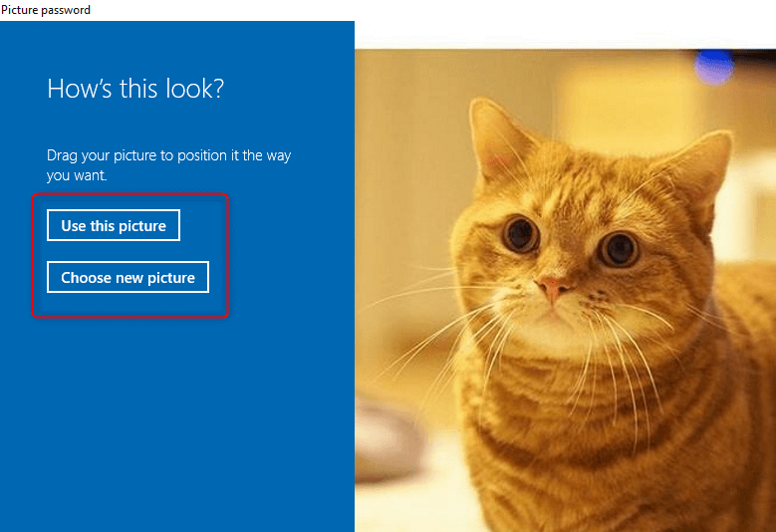Click the "How's this look?" heading

[135, 89]
